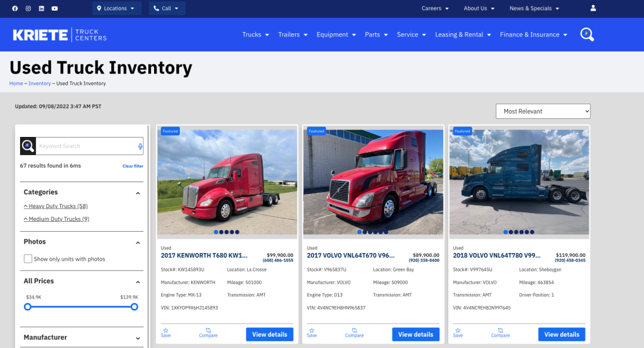644x348 pixels.
Task: Enable show only units with photos
Action: pyautogui.click(x=28, y=259)
